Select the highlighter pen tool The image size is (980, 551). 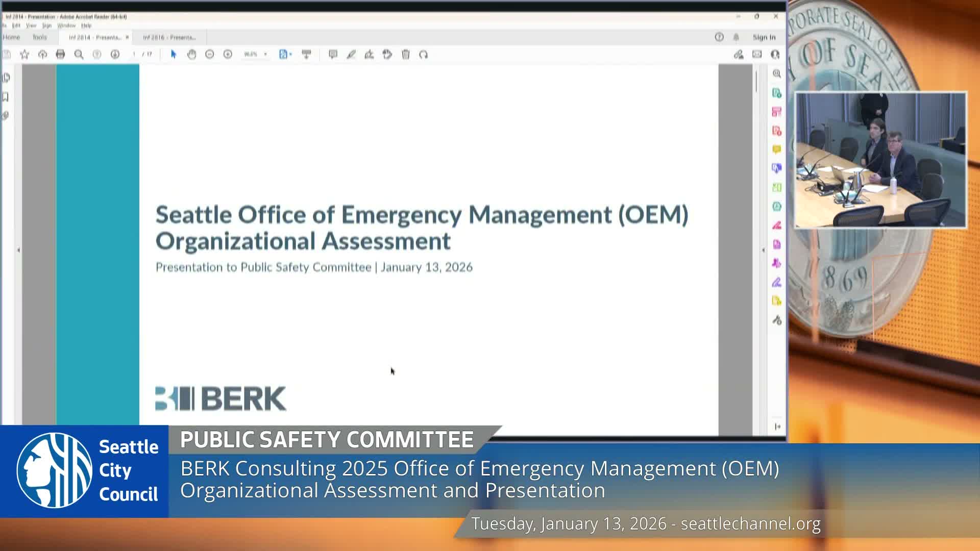click(x=351, y=54)
